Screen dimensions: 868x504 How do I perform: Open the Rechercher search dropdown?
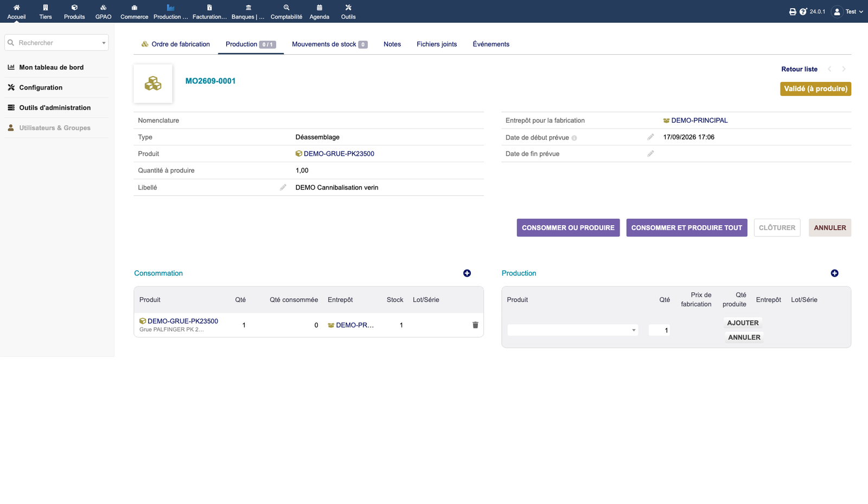(56, 43)
